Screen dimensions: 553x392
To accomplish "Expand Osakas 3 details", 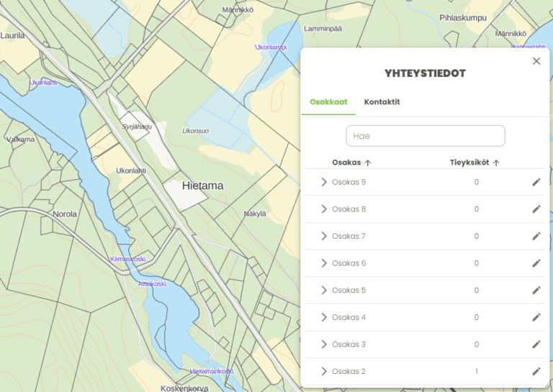I will (324, 345).
